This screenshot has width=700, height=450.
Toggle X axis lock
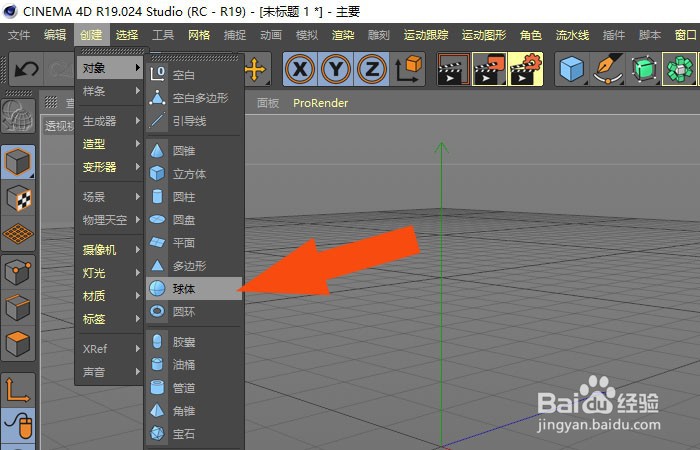(300, 69)
